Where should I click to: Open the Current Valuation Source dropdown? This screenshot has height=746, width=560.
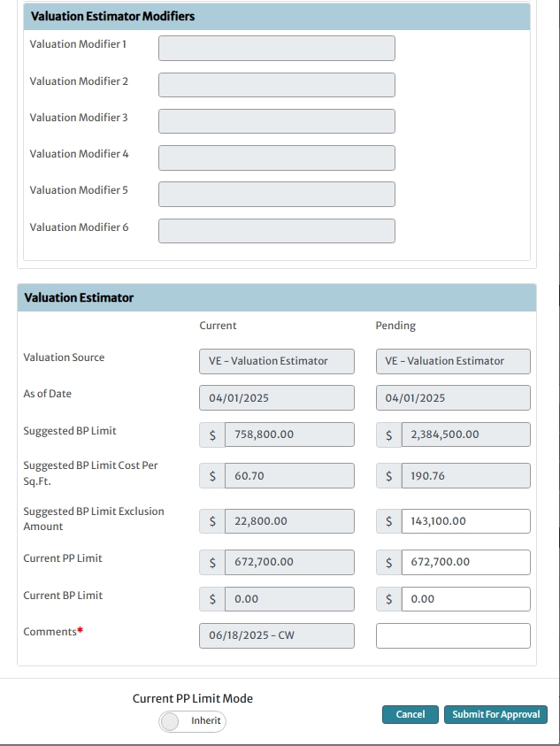click(x=276, y=361)
